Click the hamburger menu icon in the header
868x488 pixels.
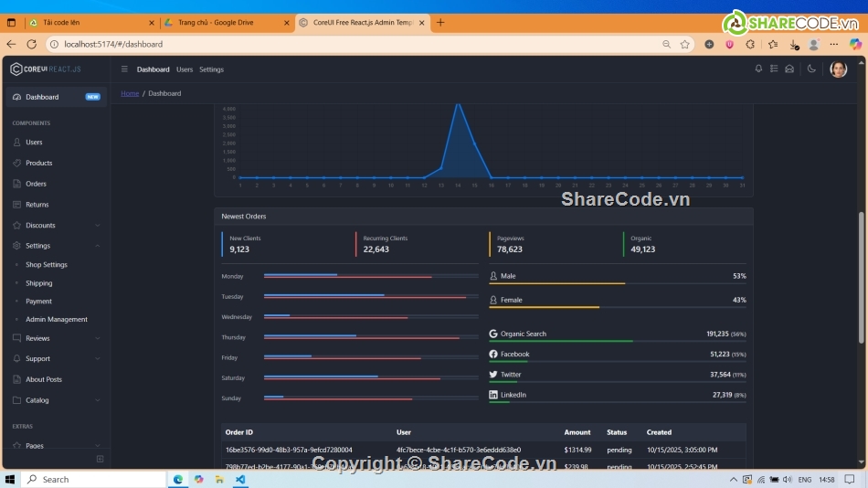pos(124,69)
